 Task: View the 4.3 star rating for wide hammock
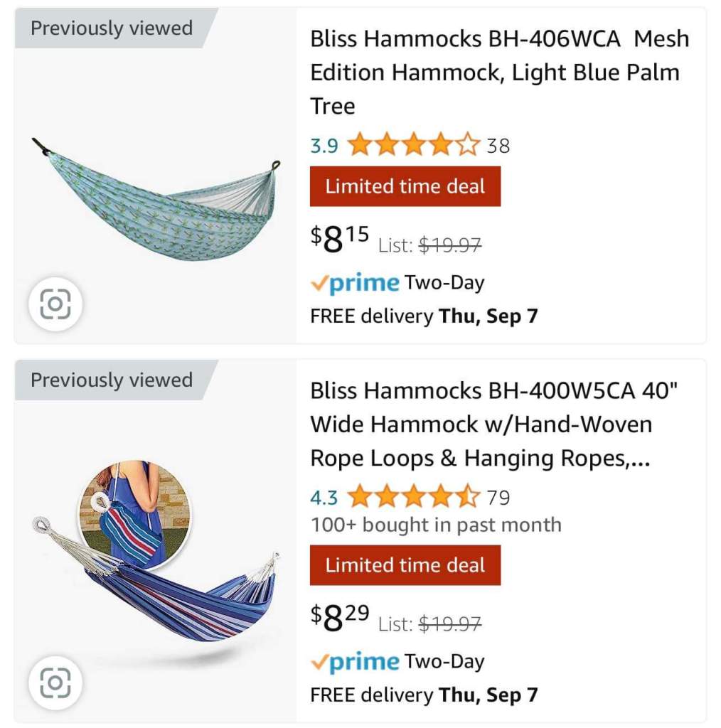coord(414,497)
